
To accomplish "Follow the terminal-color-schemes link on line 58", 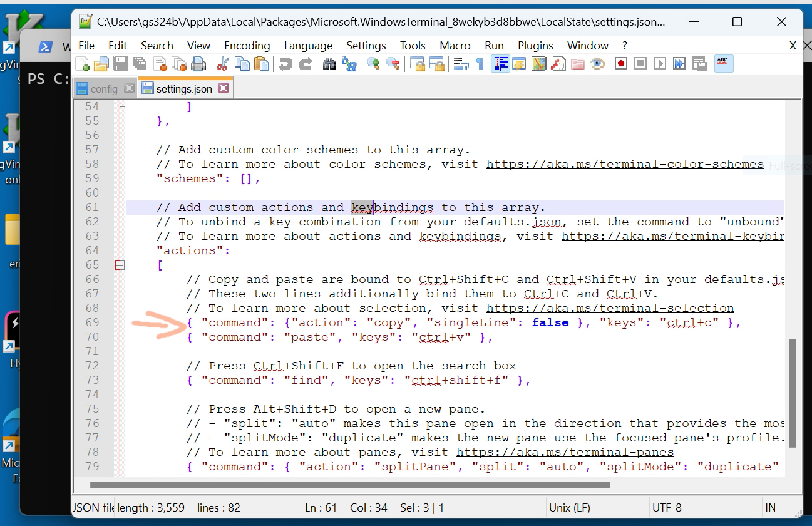I will click(x=625, y=164).
